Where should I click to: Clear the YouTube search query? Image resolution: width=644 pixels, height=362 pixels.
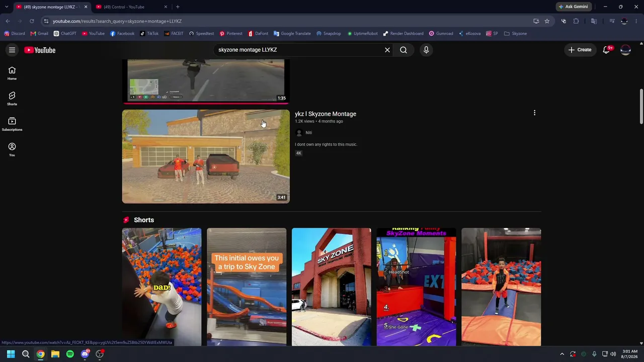coord(387,50)
